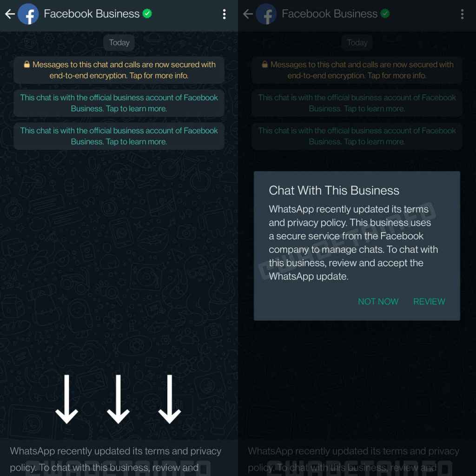Tap the dimmed verified badge on right header

385,13
